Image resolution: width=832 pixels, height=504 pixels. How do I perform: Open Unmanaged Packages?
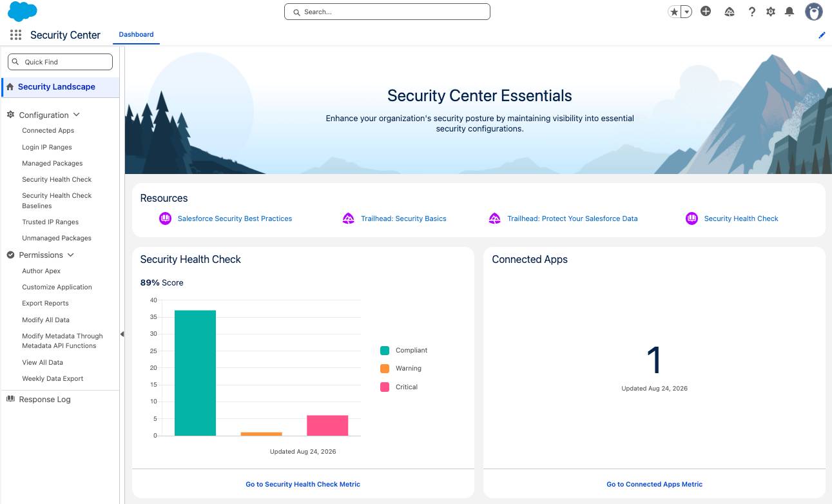57,238
